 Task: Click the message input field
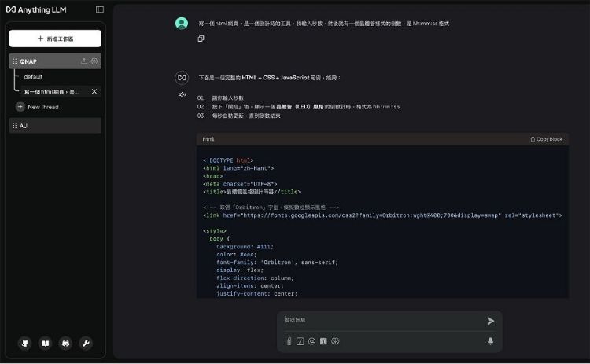[382, 320]
